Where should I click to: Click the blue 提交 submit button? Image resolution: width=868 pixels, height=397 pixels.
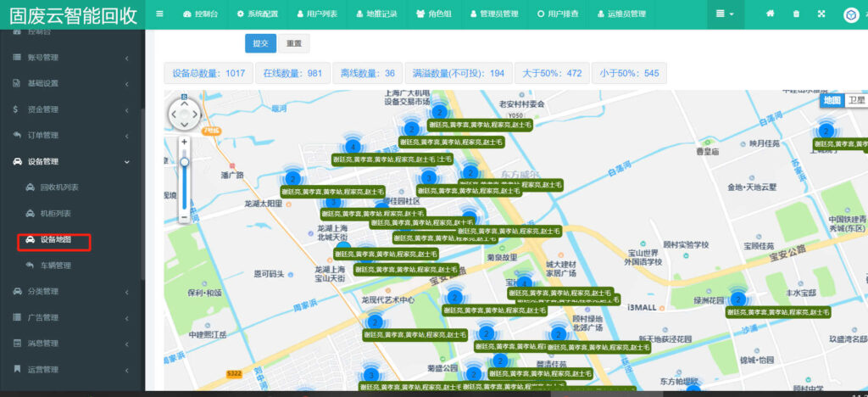click(260, 43)
